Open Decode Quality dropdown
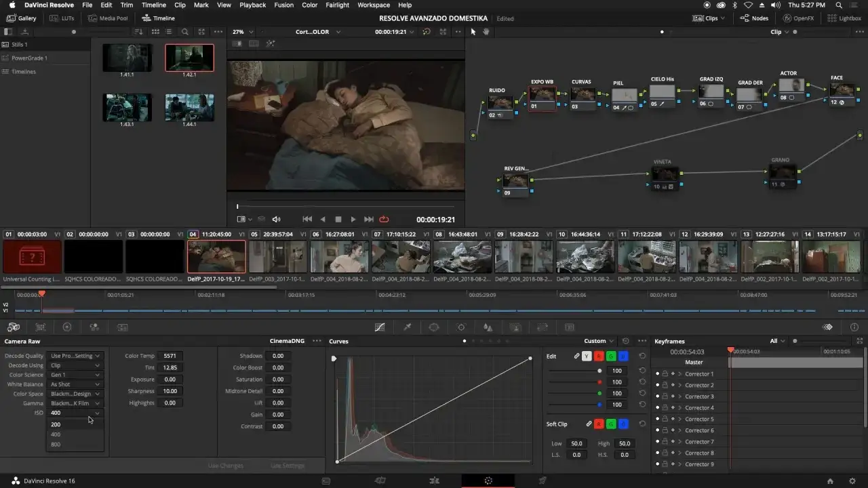Image resolution: width=868 pixels, height=488 pixels. (75, 356)
